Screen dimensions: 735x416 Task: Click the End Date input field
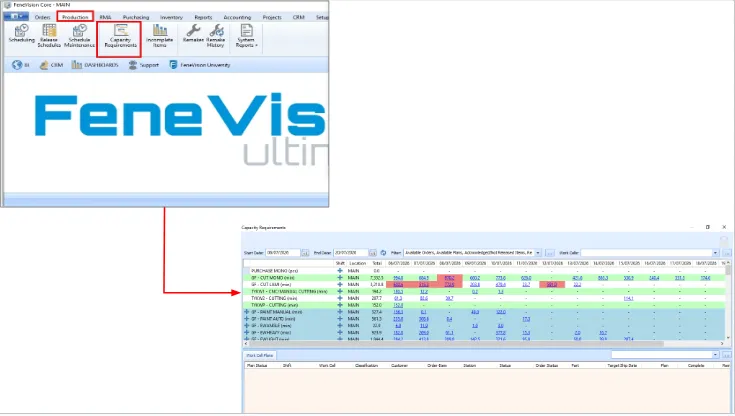(x=351, y=253)
